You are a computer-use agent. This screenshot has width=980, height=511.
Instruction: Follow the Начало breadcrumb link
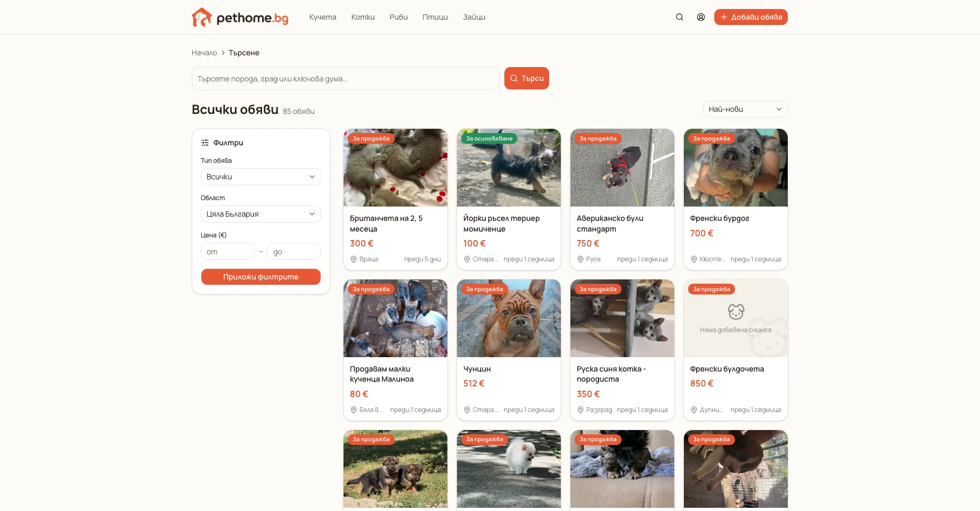(205, 53)
